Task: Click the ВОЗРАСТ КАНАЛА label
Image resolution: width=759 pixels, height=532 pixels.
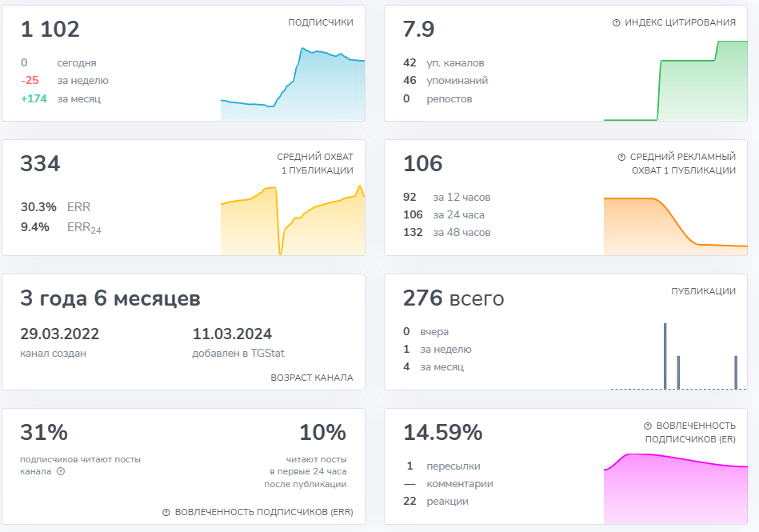Action: [312, 378]
